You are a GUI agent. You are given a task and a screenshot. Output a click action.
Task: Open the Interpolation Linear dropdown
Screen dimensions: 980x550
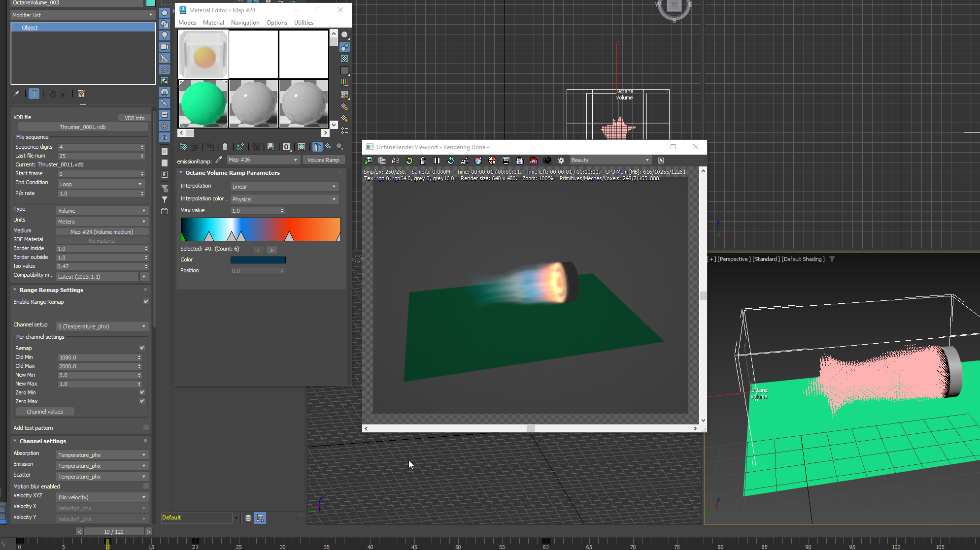(x=284, y=187)
